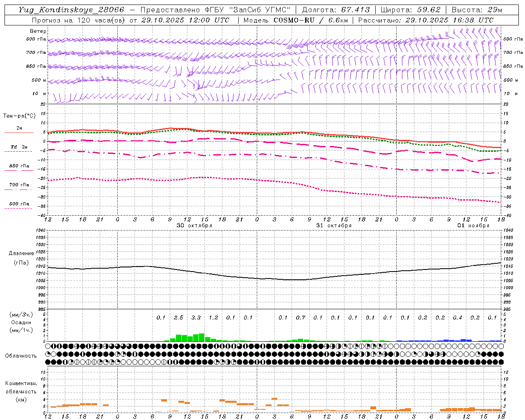This screenshot has height=420, width=525.
Task: Click the 3.3 precipitation value
Action: click(196, 317)
